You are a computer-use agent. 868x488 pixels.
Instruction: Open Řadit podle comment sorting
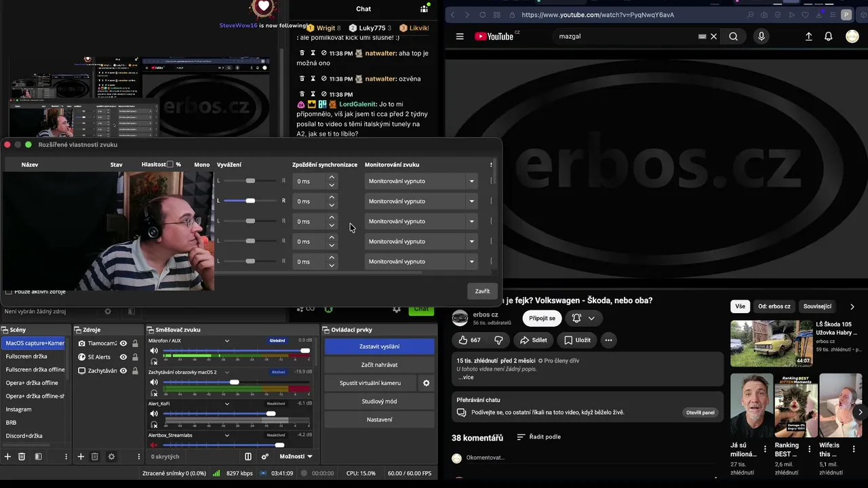click(x=539, y=437)
